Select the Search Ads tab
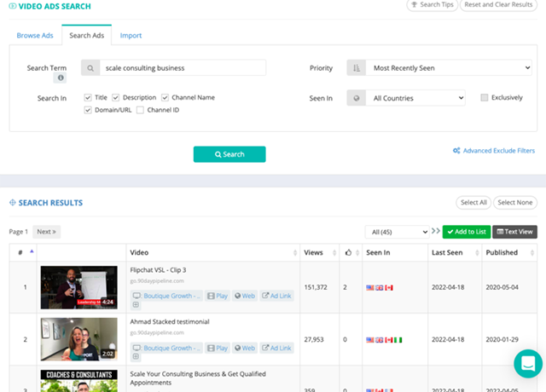 click(x=87, y=36)
